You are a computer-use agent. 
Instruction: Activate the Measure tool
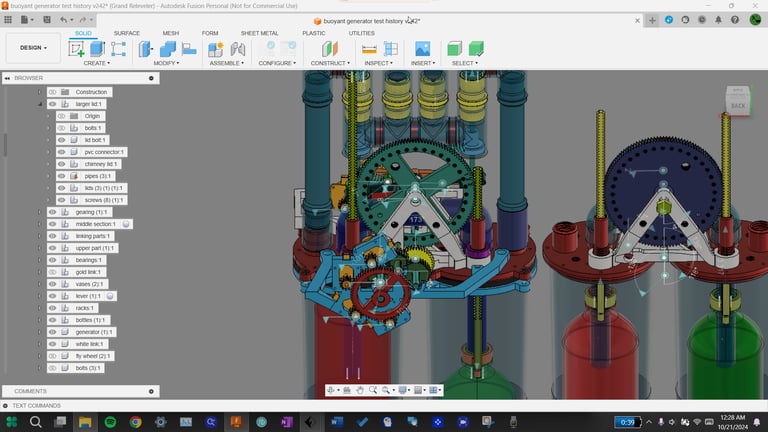(x=369, y=49)
